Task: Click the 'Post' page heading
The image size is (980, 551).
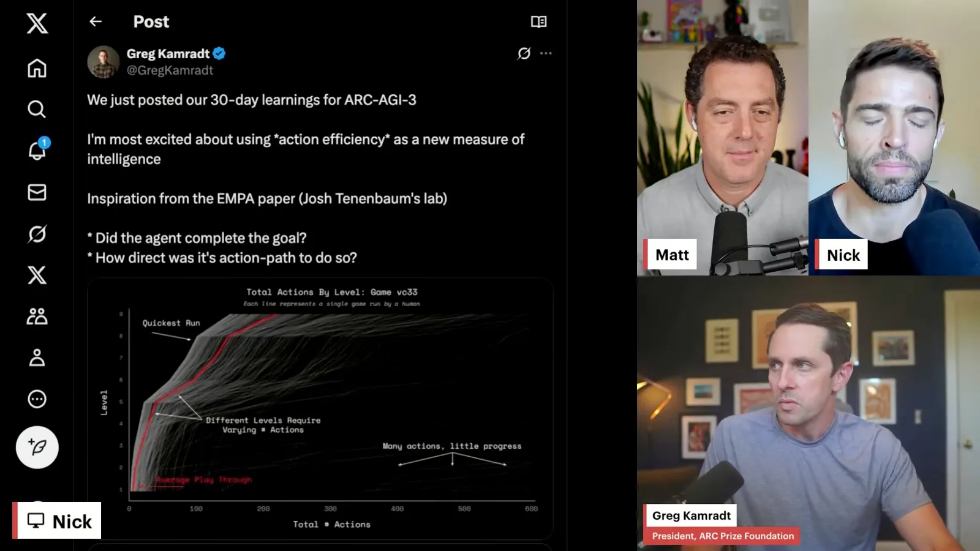Action: pyautogui.click(x=151, y=22)
